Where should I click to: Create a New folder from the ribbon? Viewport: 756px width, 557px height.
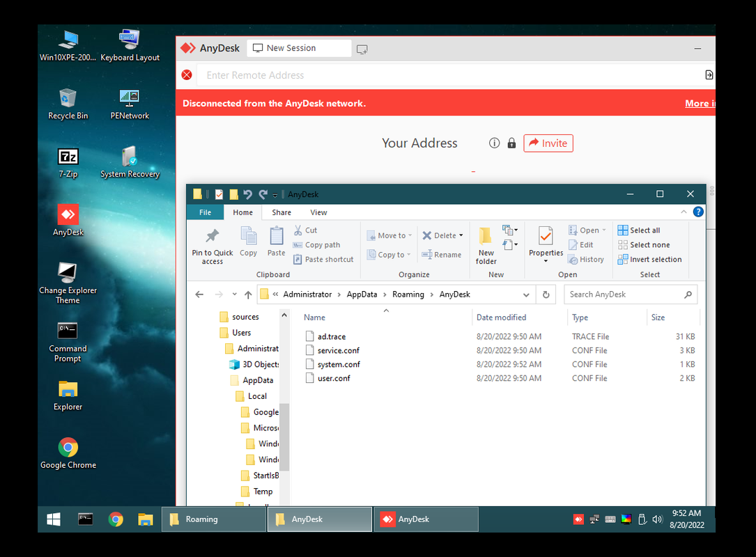(x=486, y=246)
